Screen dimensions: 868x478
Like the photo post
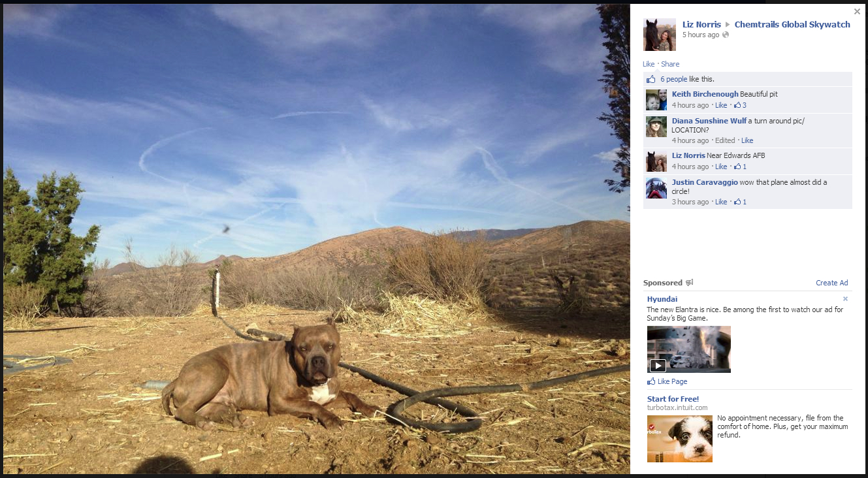click(x=649, y=64)
